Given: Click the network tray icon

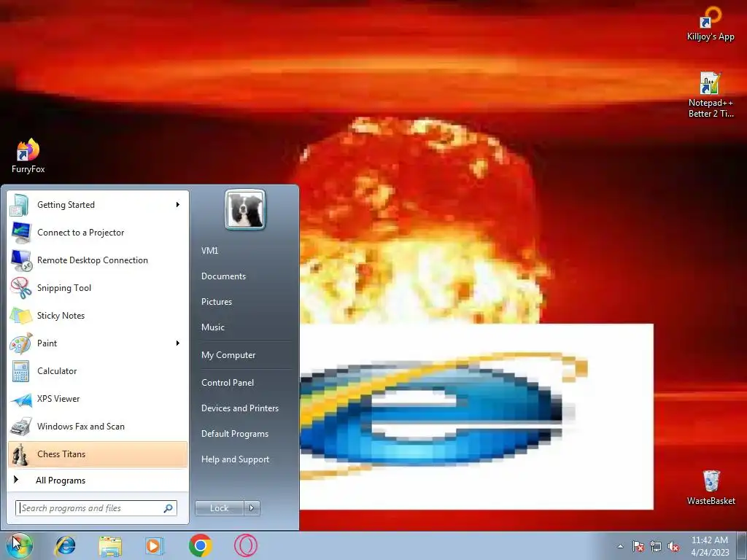Looking at the screenshot, I should [x=656, y=546].
